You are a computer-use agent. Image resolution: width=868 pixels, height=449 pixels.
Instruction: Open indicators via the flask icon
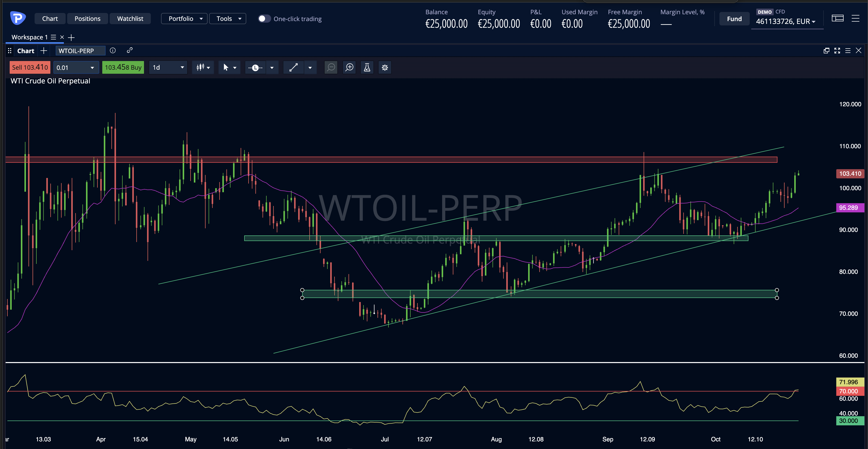pyautogui.click(x=367, y=67)
